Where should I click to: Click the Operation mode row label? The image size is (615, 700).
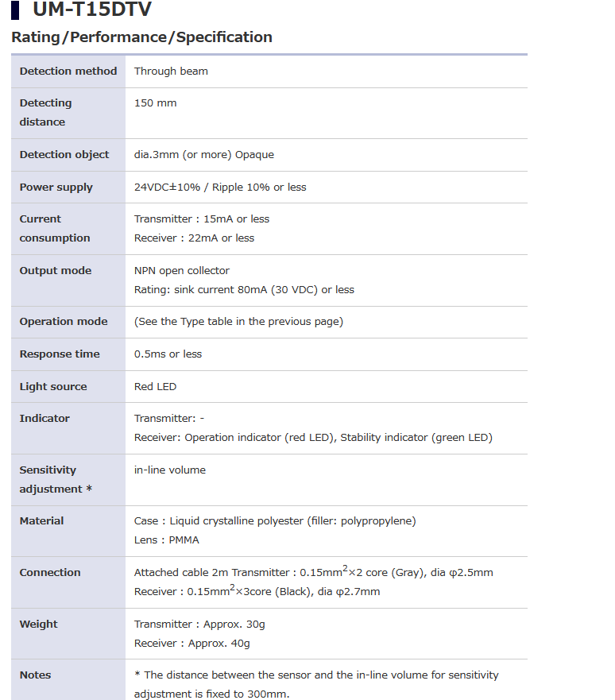point(64,322)
